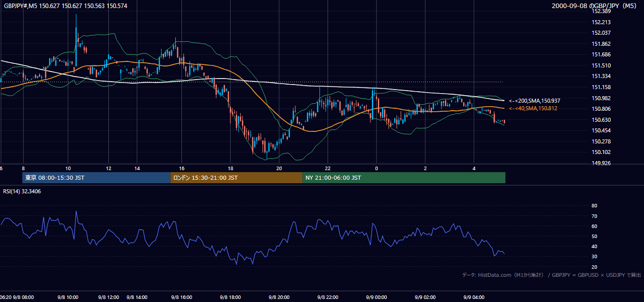Viewport: 644px width, 302px height.
Task: Click the RSI 20 level label
Action: [595, 267]
